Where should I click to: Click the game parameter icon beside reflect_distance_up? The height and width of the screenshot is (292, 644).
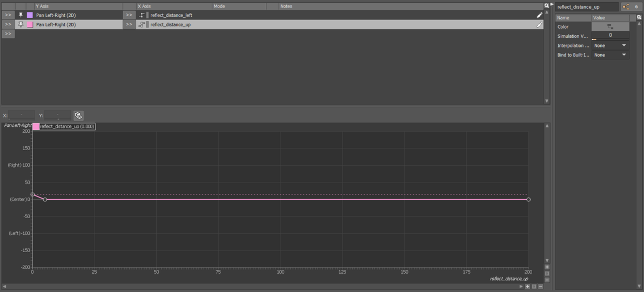[142, 25]
